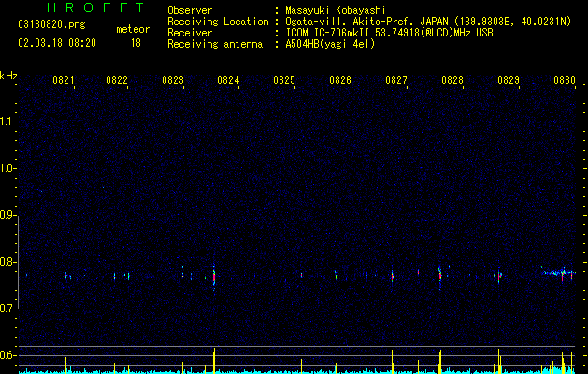Click the Observer field label
This screenshot has height=374, width=588.
pos(190,10)
